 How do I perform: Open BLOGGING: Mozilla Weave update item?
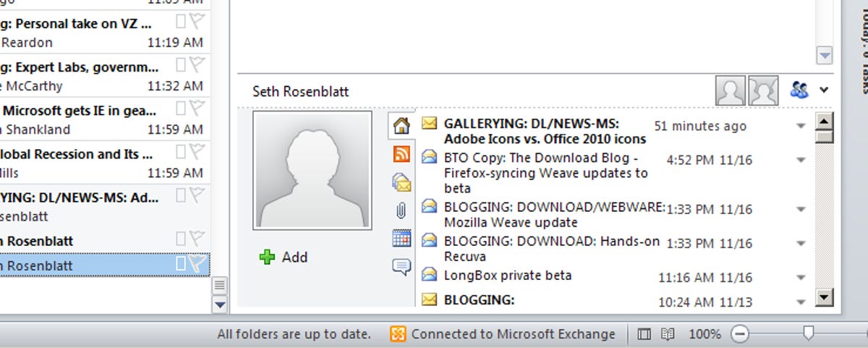[x=554, y=214]
